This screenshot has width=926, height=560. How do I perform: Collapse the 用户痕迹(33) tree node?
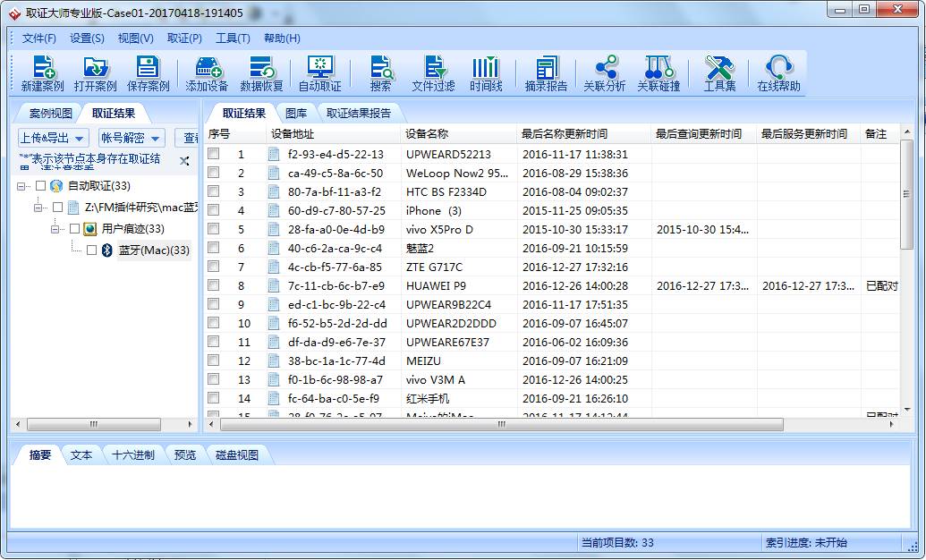[55, 229]
